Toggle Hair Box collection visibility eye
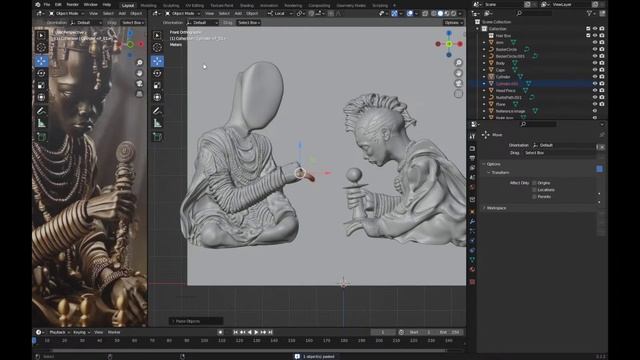Viewport: 640px width, 360px height. 595,36
